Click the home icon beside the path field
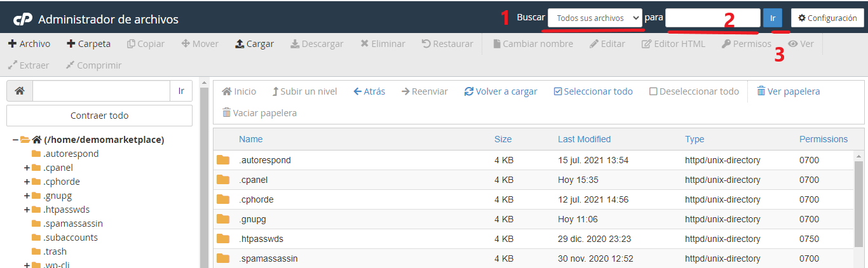The width and height of the screenshot is (868, 268). [20, 91]
